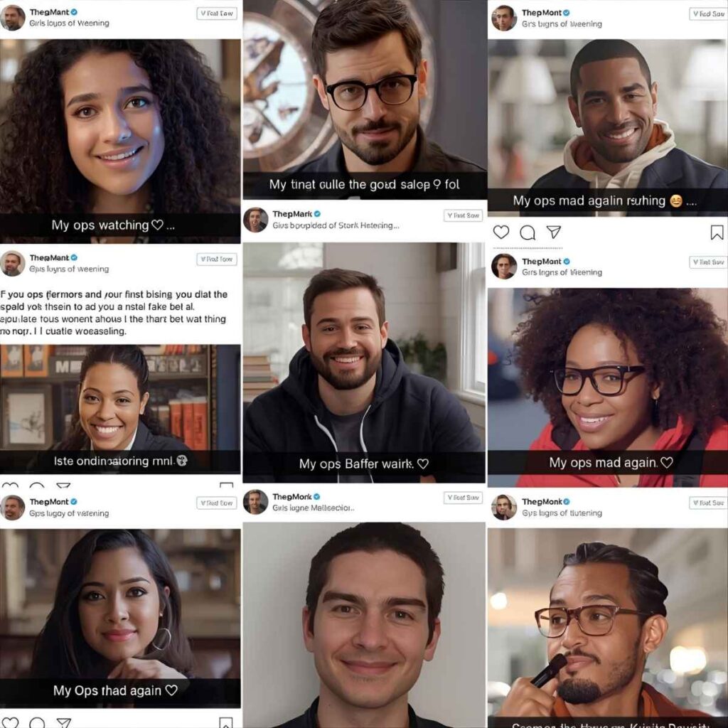
Task: Open the ThepMont username on the top right post
Action: click(x=541, y=13)
